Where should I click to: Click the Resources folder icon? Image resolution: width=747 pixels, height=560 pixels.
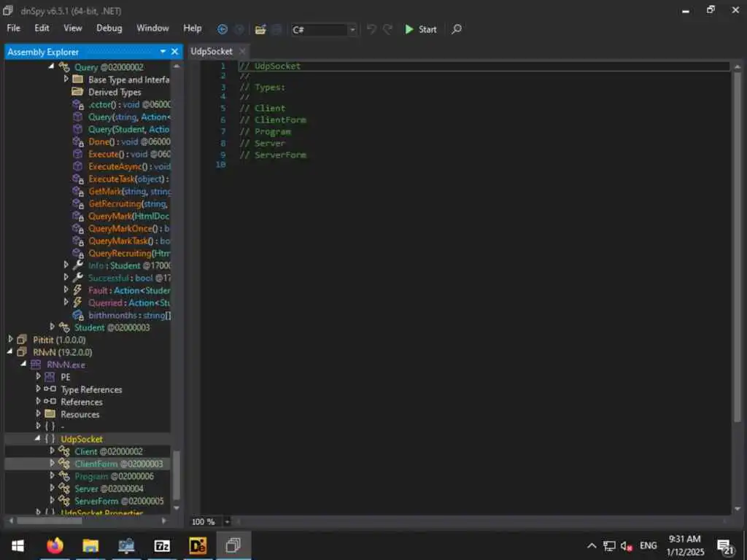[x=50, y=414]
